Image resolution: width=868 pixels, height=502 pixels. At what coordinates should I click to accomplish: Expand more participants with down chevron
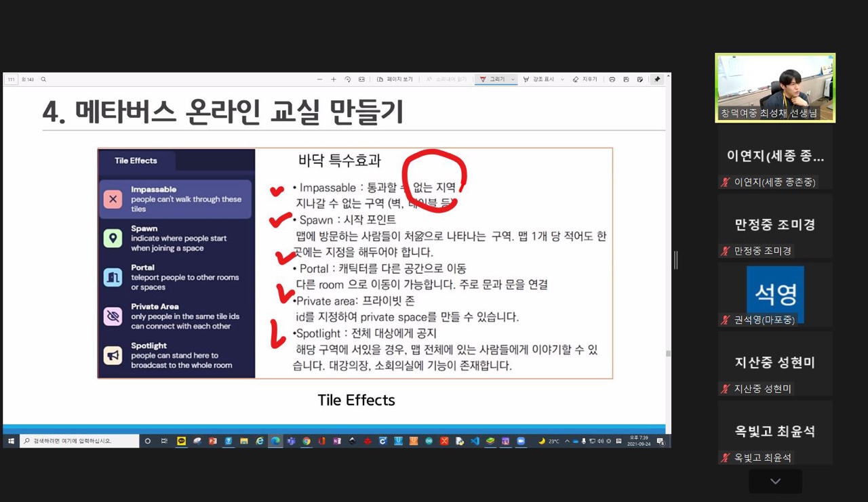pos(775,481)
